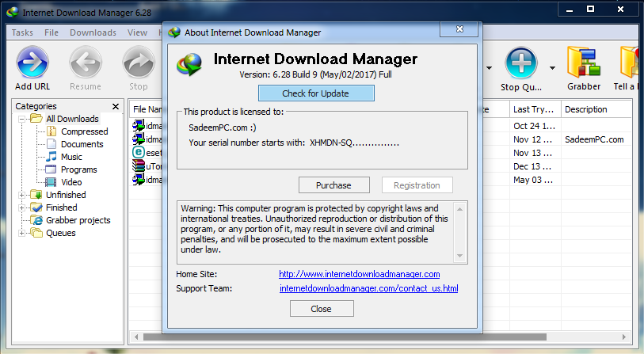Select the Compressed category
This screenshot has width=644, height=354.
(84, 131)
